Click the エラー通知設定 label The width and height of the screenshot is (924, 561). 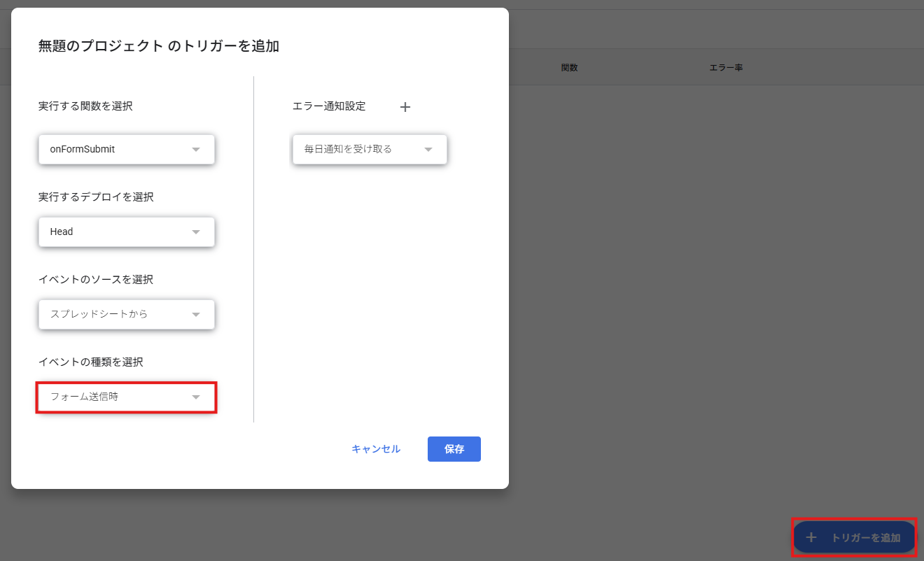[329, 106]
